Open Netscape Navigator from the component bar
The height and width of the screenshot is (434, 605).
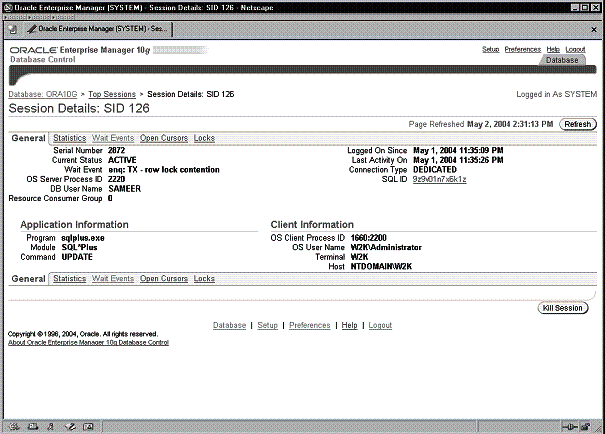click(14, 427)
